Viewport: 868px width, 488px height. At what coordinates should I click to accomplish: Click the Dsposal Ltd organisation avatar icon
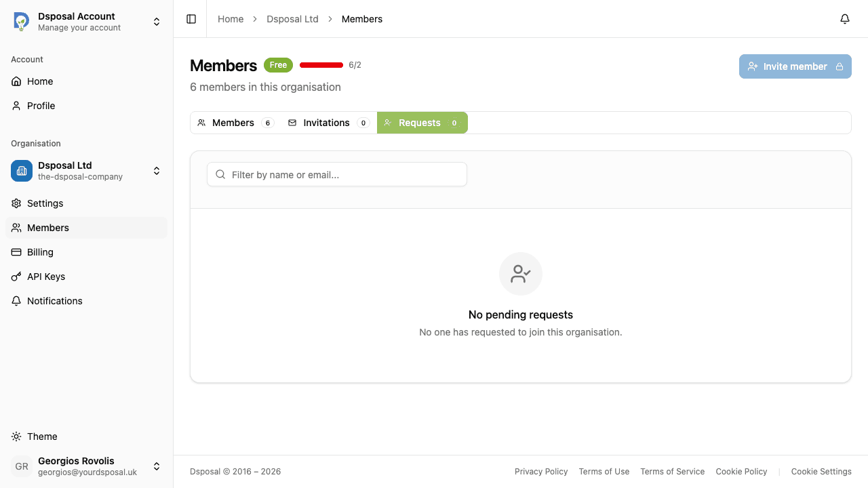click(21, 171)
